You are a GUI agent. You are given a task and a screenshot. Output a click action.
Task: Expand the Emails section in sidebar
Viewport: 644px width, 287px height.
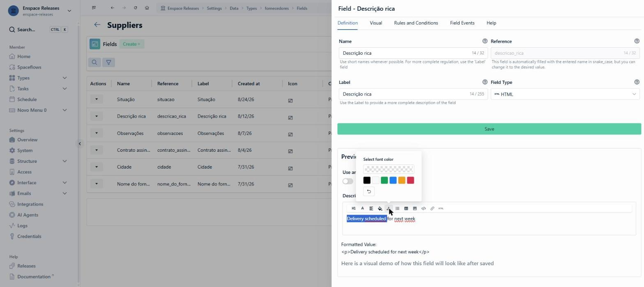pyautogui.click(x=64, y=193)
